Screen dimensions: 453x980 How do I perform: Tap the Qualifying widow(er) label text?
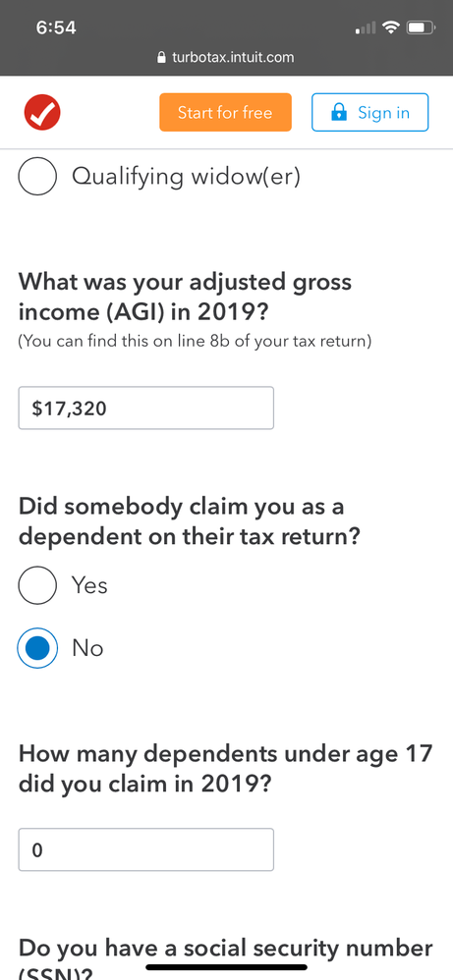pyautogui.click(x=187, y=177)
